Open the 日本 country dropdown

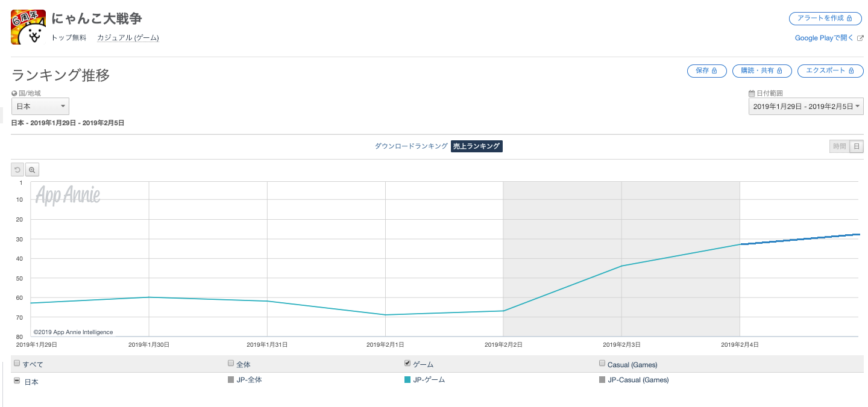pyautogui.click(x=40, y=106)
